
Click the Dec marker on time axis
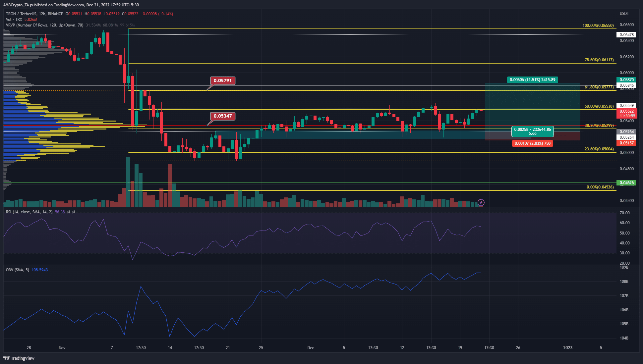[x=311, y=348]
